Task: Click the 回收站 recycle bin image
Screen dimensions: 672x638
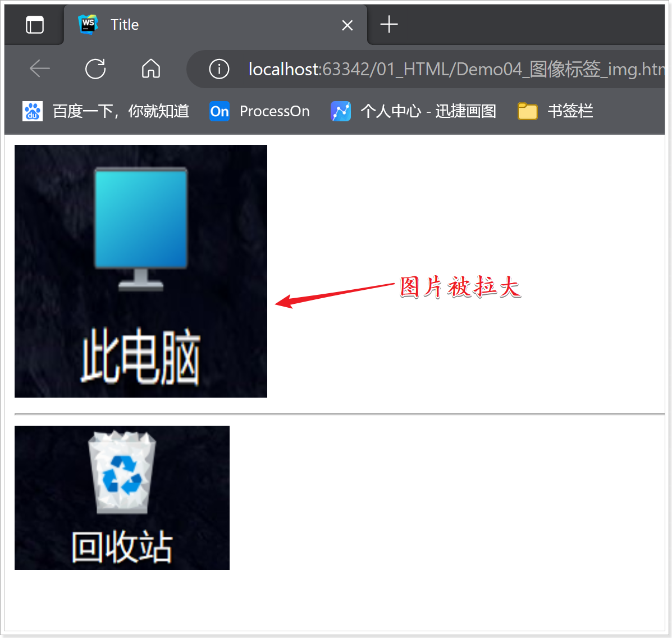Action: [x=122, y=498]
